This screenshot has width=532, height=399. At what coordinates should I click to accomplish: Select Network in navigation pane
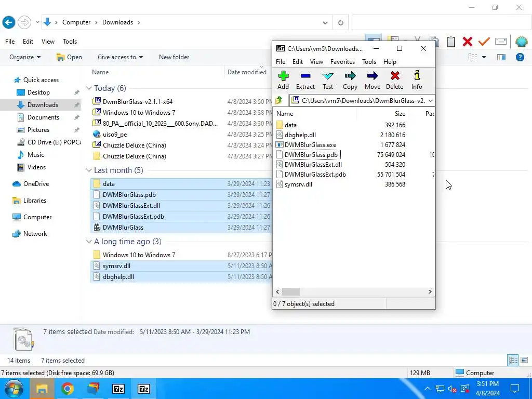[35, 234]
